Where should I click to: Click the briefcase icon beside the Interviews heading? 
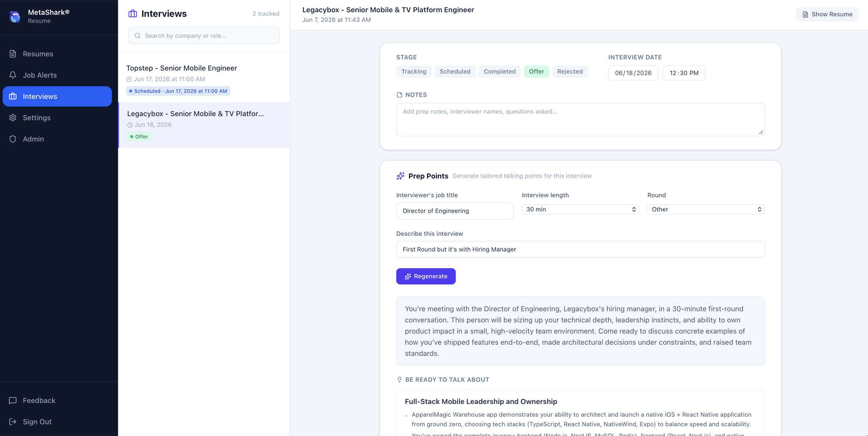pos(133,13)
